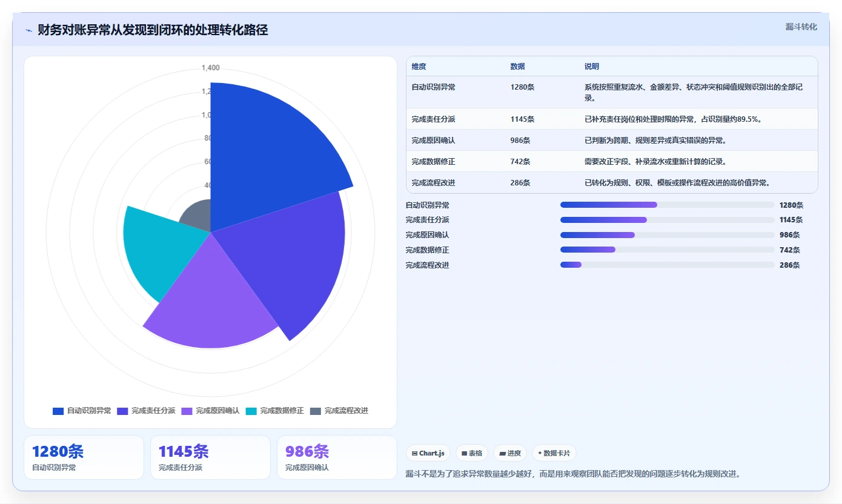Click the 1145条 完成责任分派 data card
The width and height of the screenshot is (842, 504).
[210, 457]
